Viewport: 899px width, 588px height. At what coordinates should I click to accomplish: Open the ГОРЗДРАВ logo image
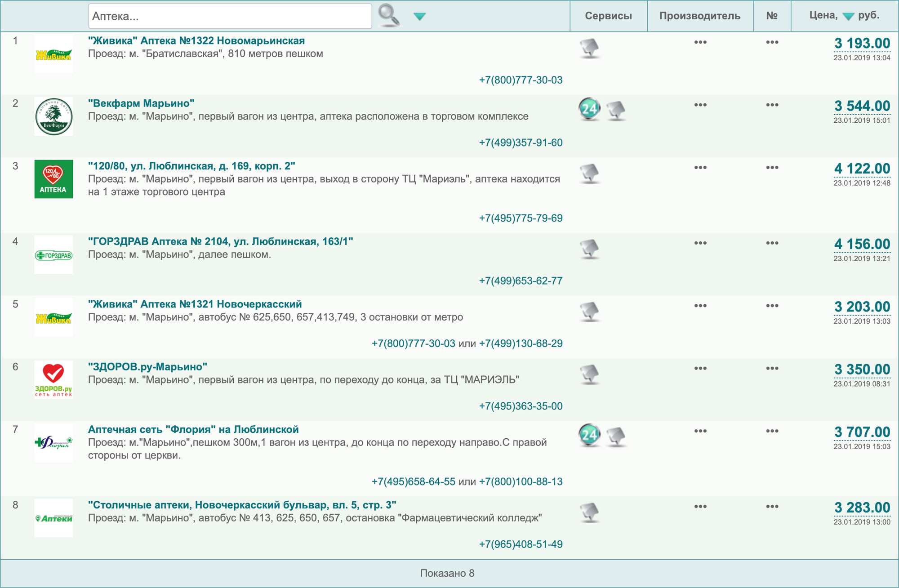coord(53,255)
